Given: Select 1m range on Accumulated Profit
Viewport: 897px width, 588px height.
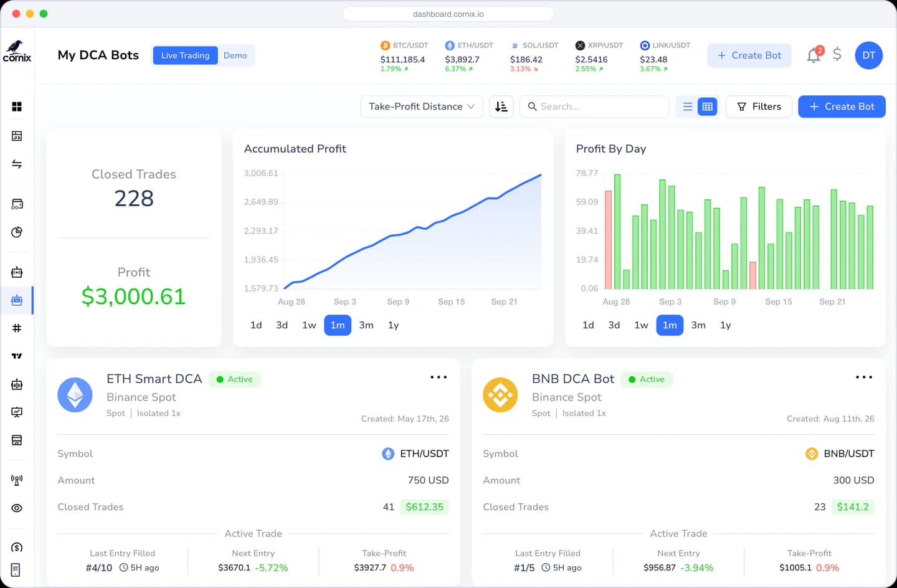Looking at the screenshot, I should click(338, 325).
